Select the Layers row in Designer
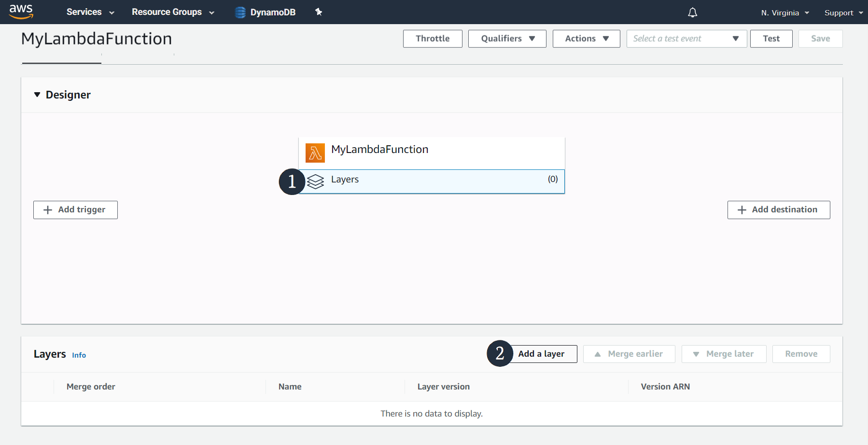The width and height of the screenshot is (868, 445). coord(432,181)
